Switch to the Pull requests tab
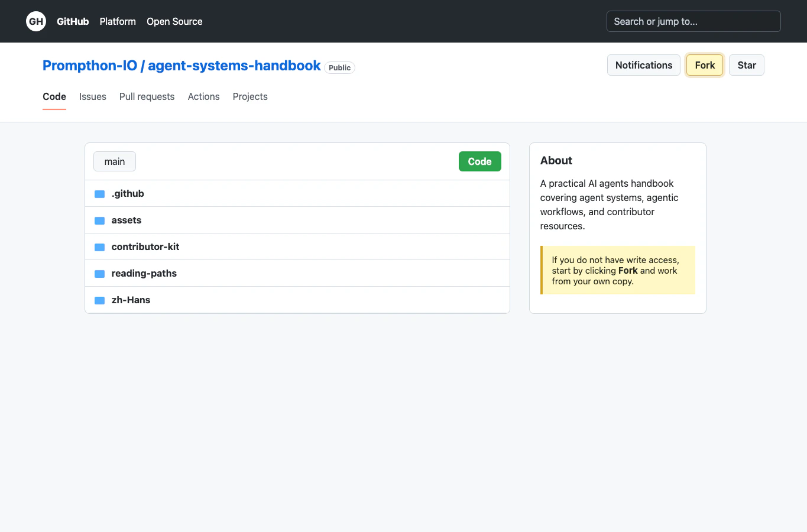The image size is (807, 532). pyautogui.click(x=147, y=96)
